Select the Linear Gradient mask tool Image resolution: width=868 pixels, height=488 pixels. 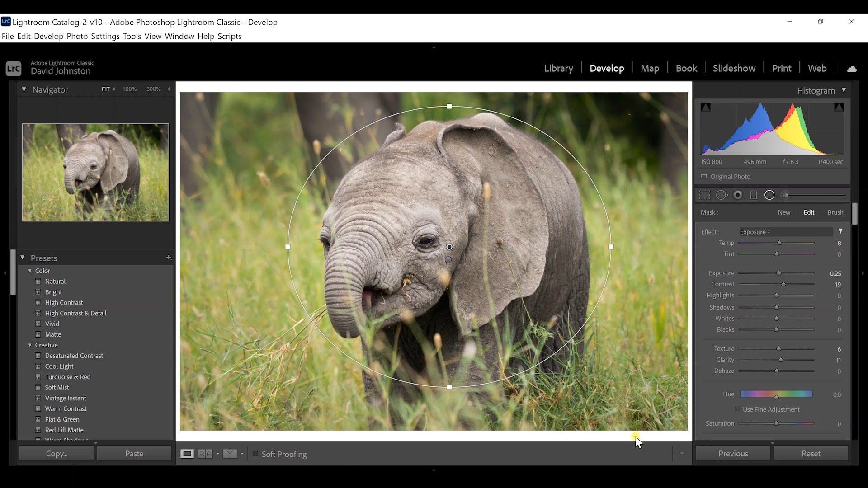click(754, 195)
